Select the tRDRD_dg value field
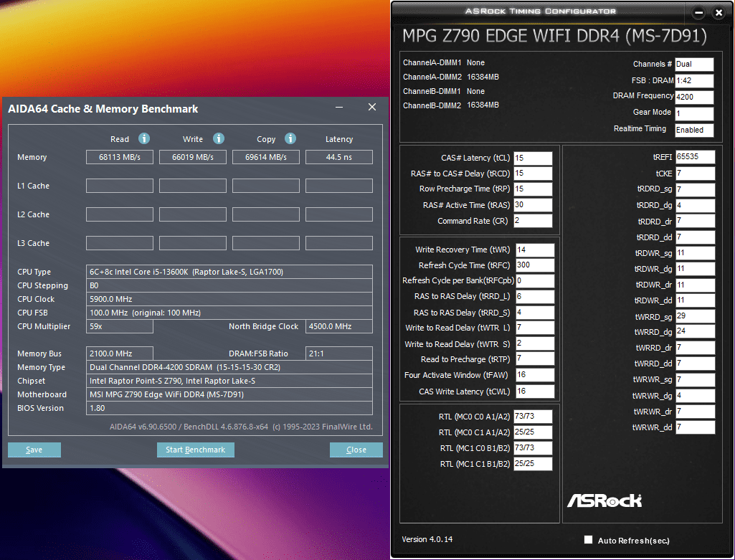Image resolution: width=735 pixels, height=560 pixels. click(695, 206)
